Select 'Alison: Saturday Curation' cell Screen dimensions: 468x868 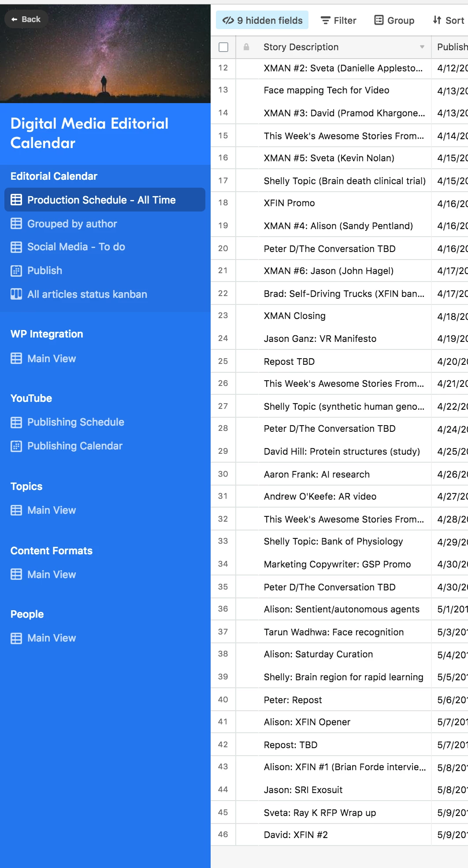pos(345,654)
